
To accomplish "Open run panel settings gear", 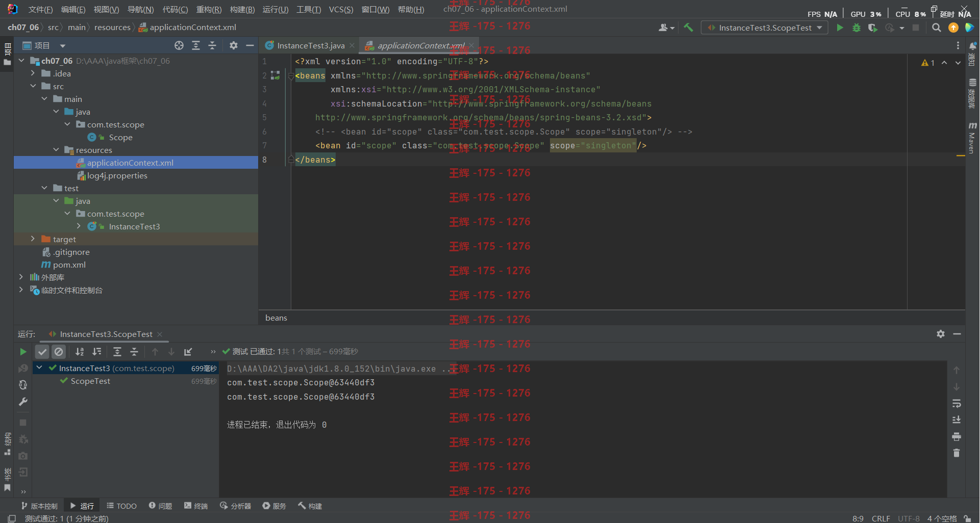I will coord(941,334).
